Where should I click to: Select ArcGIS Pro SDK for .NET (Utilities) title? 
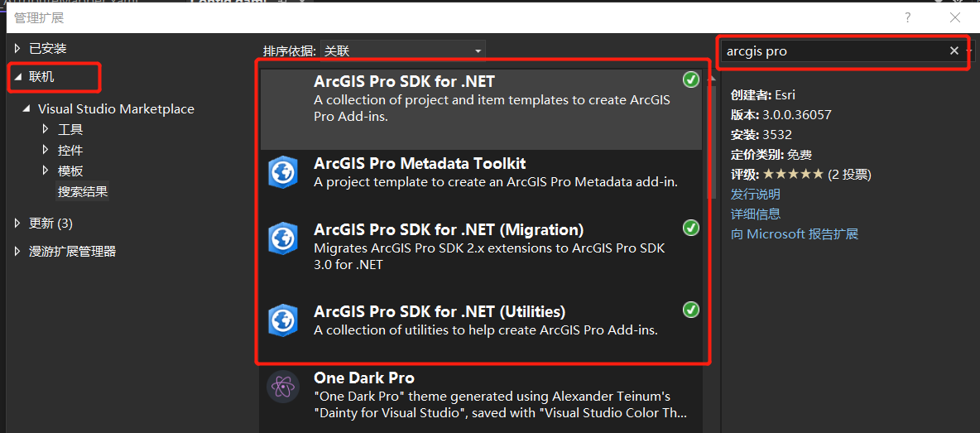point(440,311)
